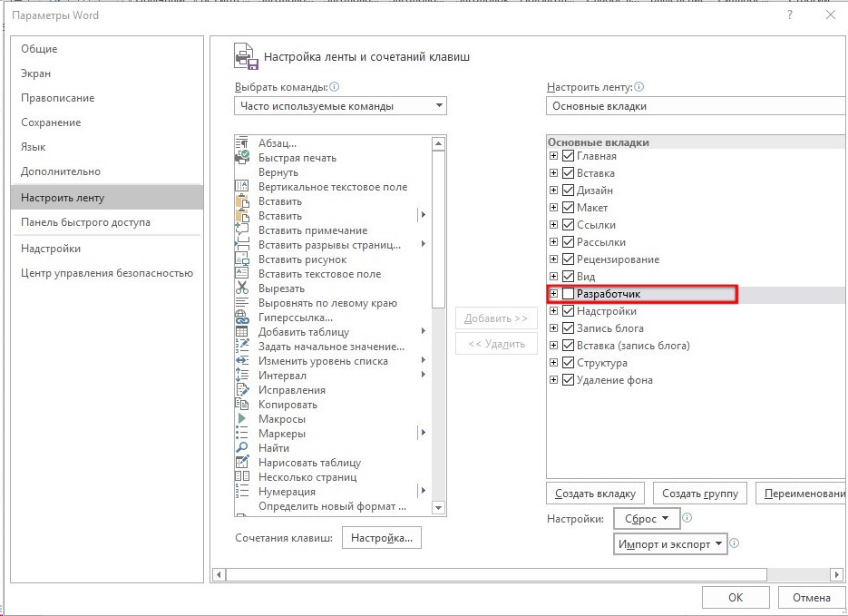848x616 pixels.
Task: Click the Paragraph command icon
Action: 242,143
